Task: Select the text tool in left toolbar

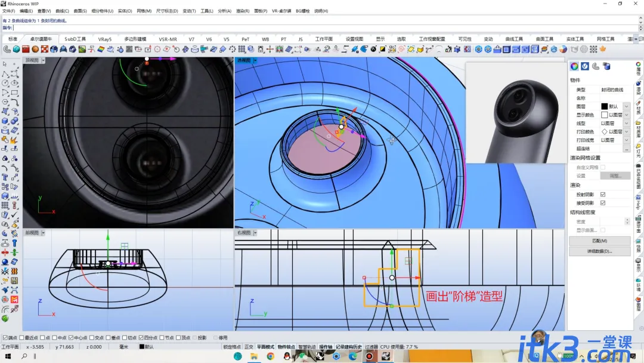Action: pos(5,177)
